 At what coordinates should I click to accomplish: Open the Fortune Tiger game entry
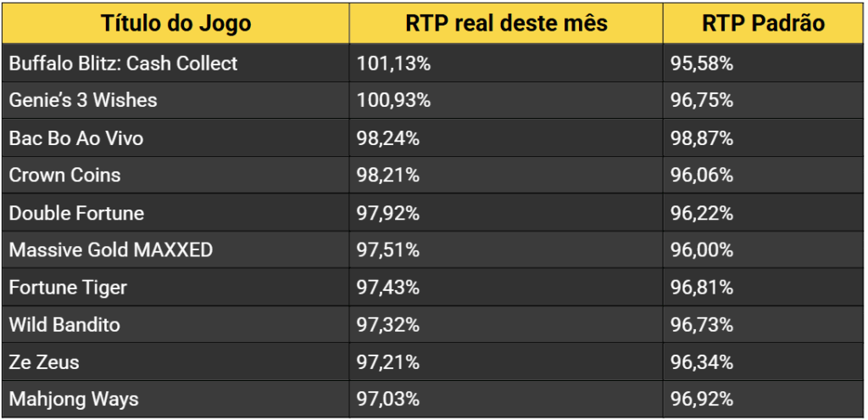[x=69, y=288]
